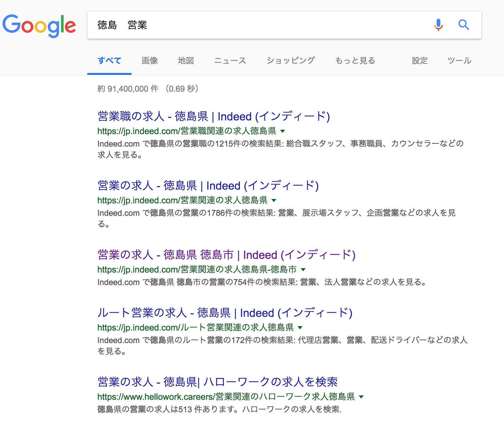504x426 pixels.
Task: Open the 営業の求人 - 徳島県 徳島市 result
Action: click(226, 255)
